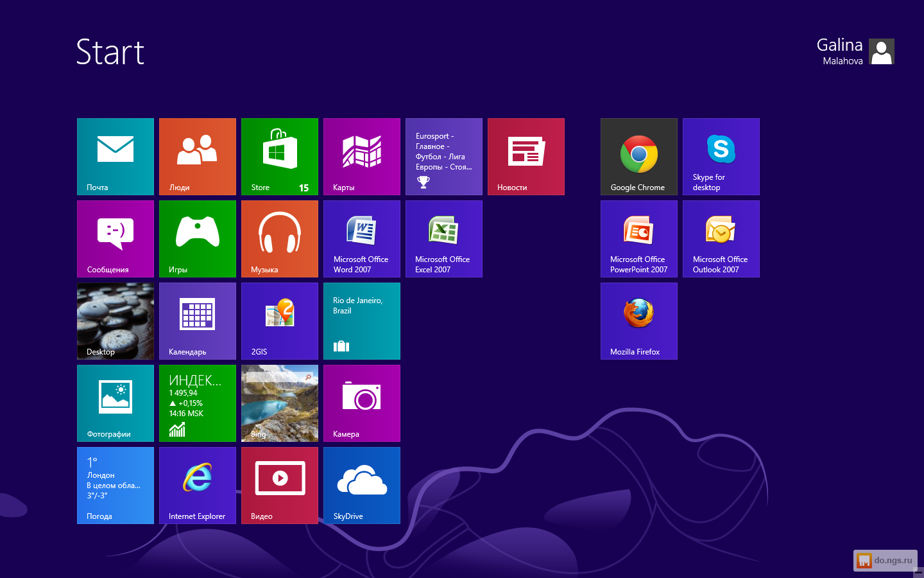Viewport: 924px width, 578px height.
Task: Open the Карты maps tile
Action: pyautogui.click(x=362, y=157)
